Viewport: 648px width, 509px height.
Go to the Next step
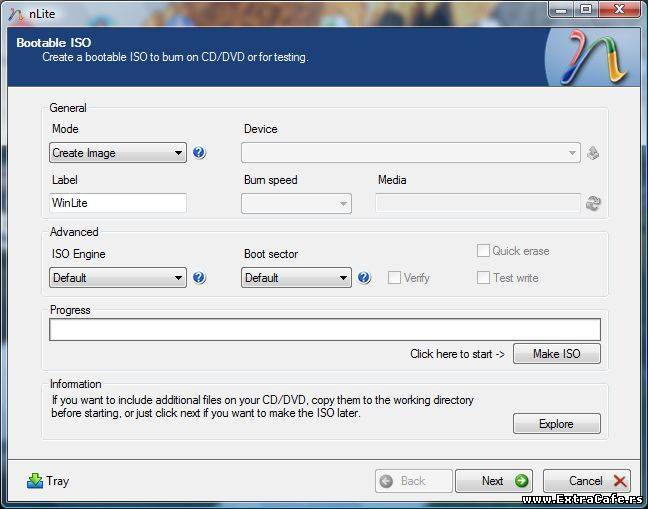click(493, 481)
